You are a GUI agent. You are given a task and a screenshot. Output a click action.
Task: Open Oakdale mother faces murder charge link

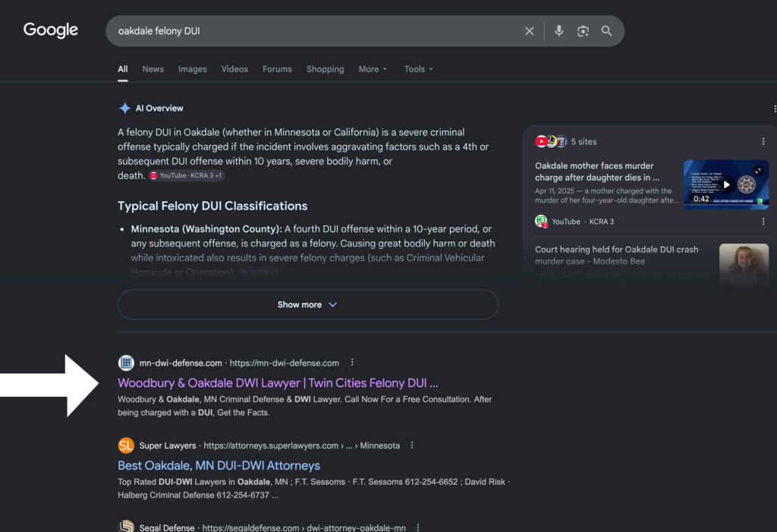pyautogui.click(x=597, y=172)
